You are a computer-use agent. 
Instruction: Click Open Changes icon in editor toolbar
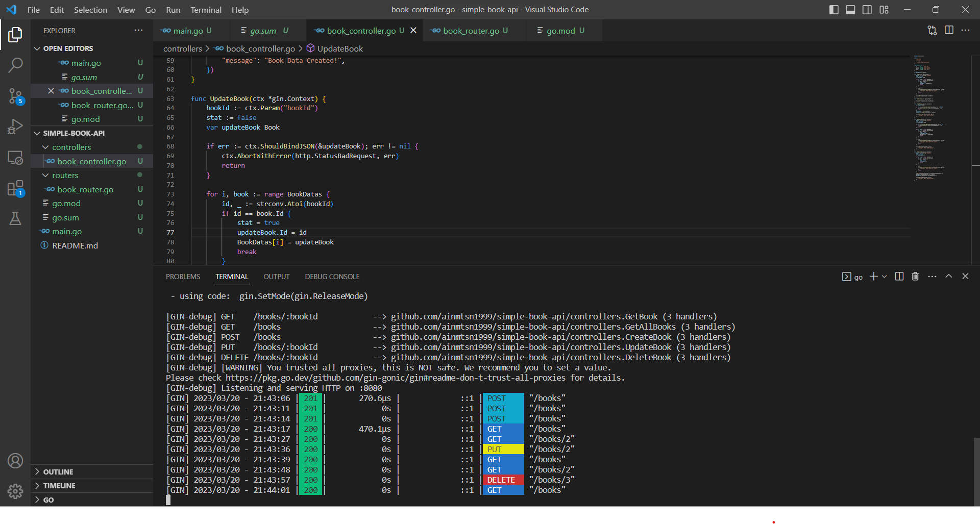932,31
